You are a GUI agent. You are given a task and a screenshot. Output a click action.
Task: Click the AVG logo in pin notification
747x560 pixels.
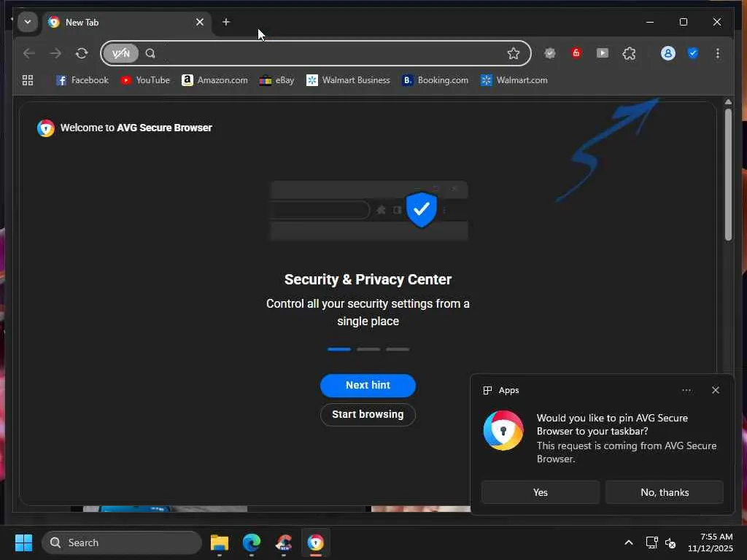point(503,430)
